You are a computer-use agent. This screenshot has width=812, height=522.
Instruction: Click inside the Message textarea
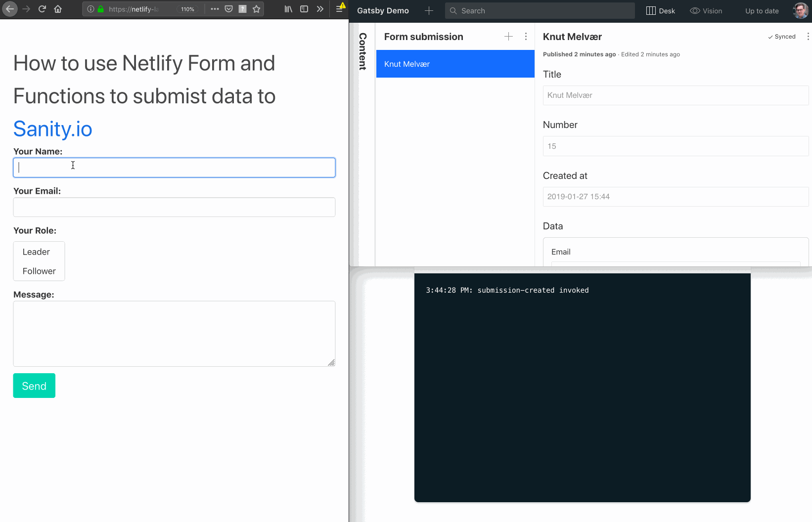174,334
